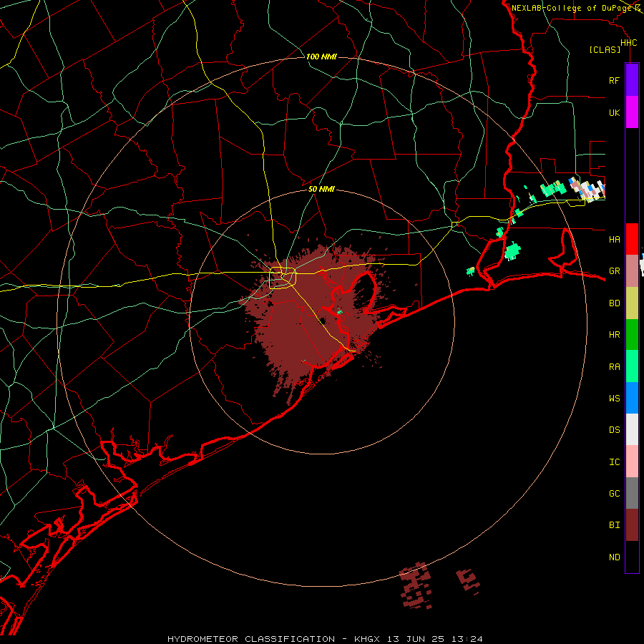Click the 'GR' legend label
The height and width of the screenshot is (644, 644).
click(x=614, y=271)
